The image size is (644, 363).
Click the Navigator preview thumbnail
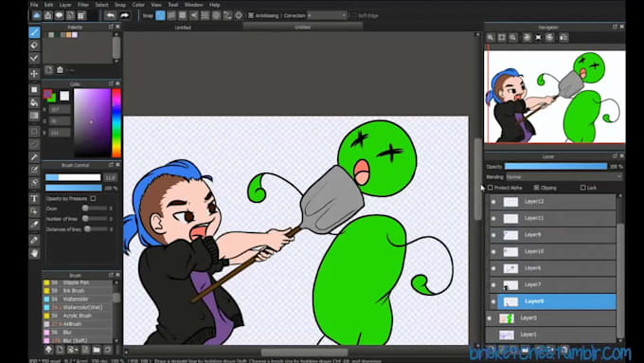(555, 97)
